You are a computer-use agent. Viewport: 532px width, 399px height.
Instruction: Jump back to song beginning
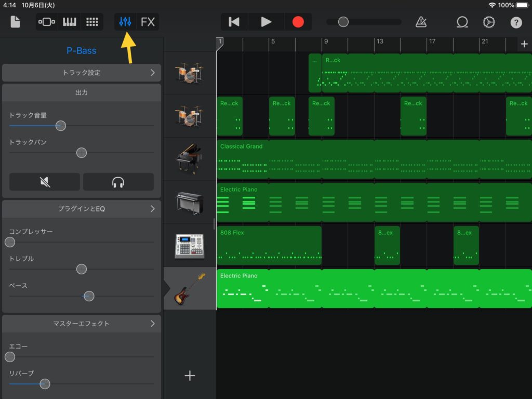point(234,22)
